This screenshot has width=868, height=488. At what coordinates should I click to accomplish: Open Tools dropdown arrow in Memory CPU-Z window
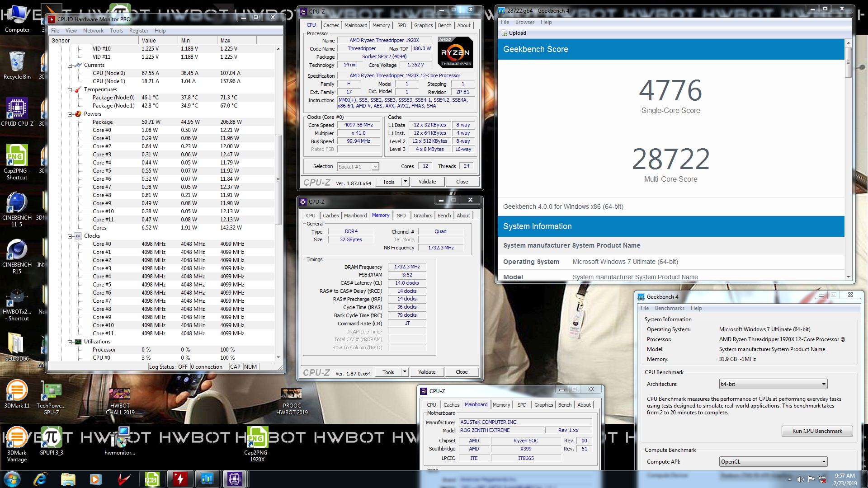[405, 372]
